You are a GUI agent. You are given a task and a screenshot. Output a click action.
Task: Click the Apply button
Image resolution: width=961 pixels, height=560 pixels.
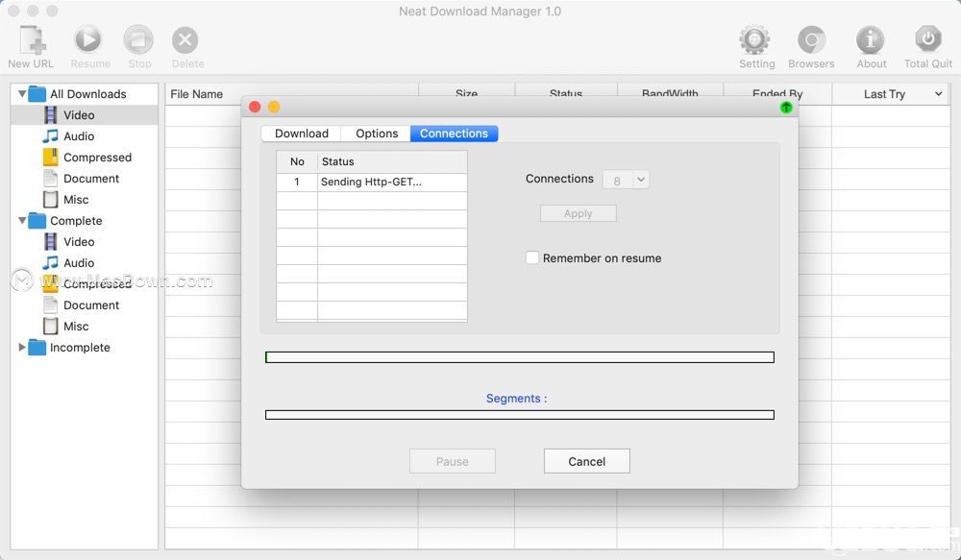578,213
